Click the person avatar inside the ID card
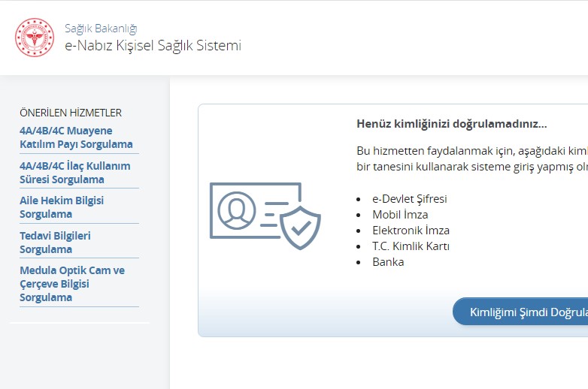The width and height of the screenshot is (588, 389). point(237,210)
